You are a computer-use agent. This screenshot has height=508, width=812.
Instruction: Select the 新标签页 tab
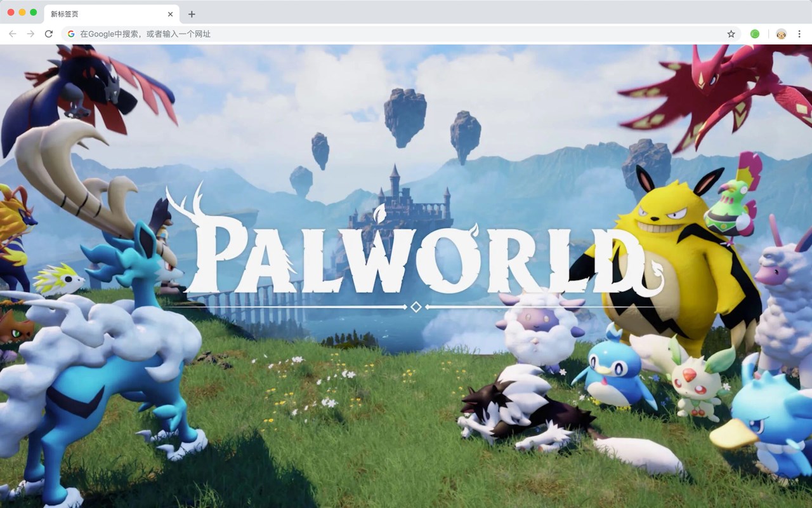pyautogui.click(x=111, y=14)
